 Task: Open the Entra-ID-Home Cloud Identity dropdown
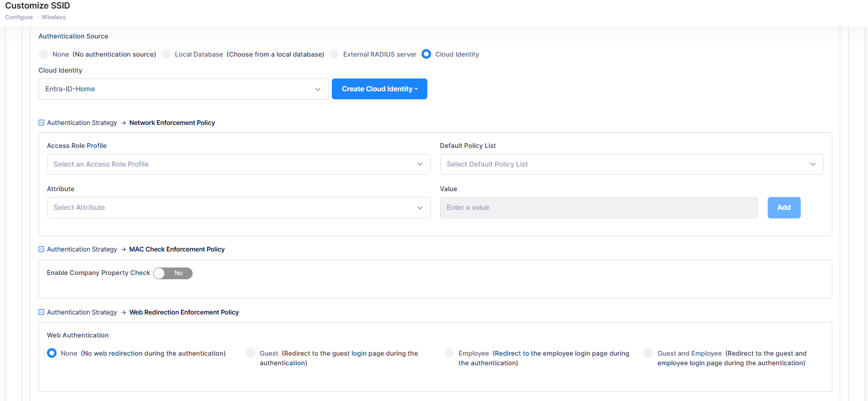tap(184, 89)
